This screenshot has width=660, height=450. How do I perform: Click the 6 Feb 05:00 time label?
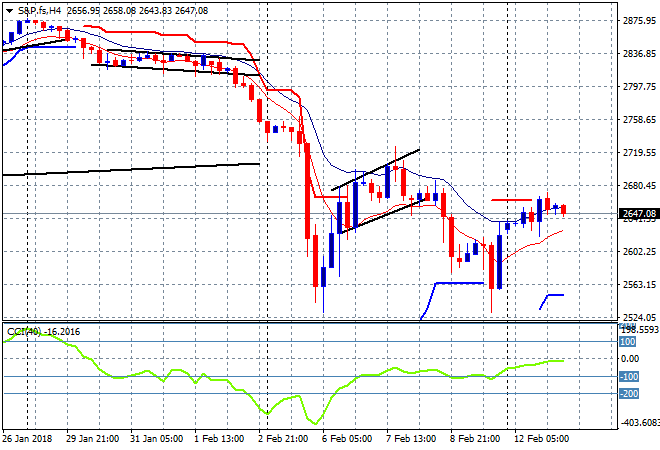click(347, 439)
